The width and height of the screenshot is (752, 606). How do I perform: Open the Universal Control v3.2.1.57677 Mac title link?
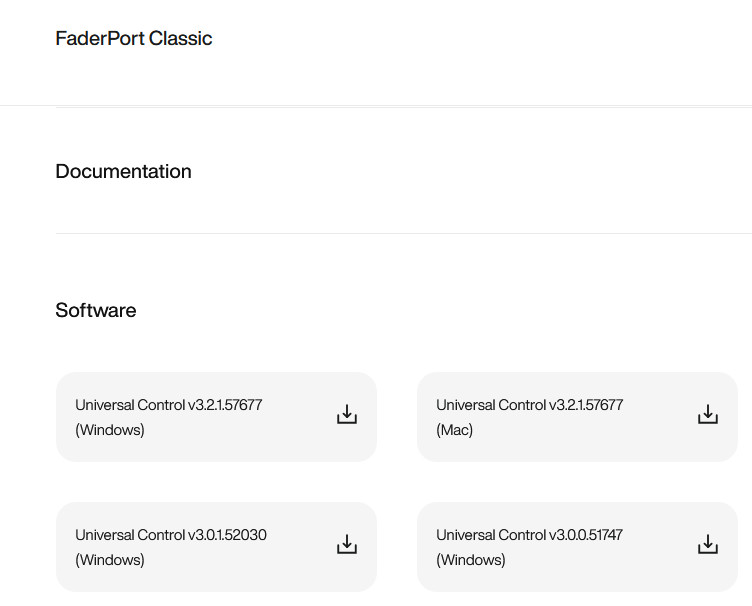[529, 405]
